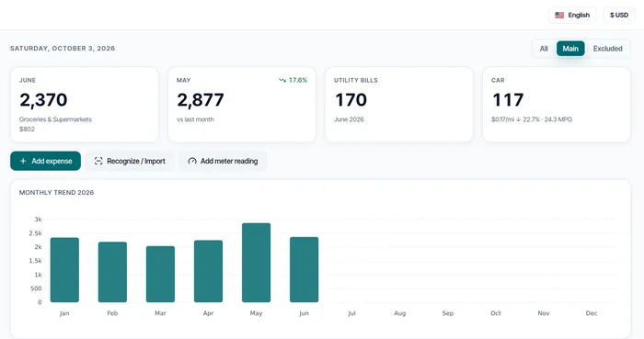Switch to the Excluded filter tab

coord(607,49)
